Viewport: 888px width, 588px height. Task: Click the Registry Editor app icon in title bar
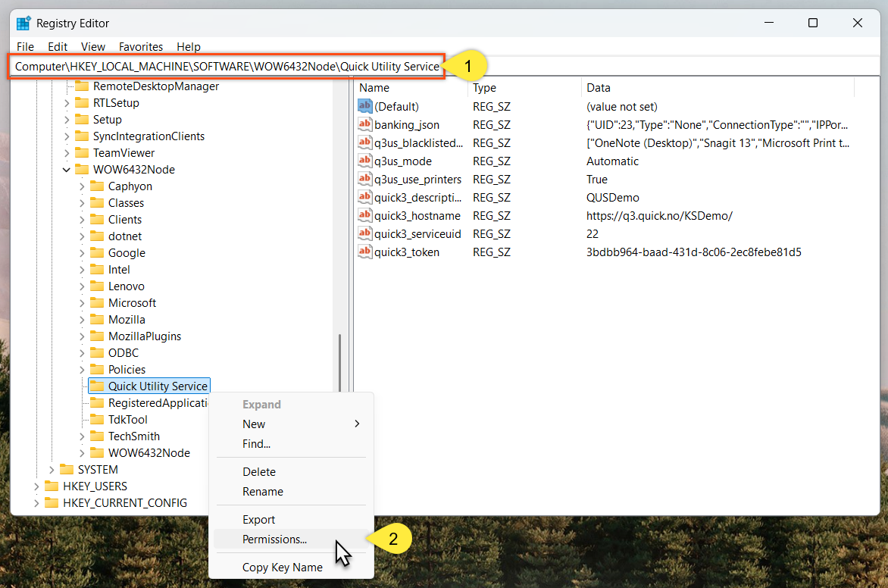[23, 23]
